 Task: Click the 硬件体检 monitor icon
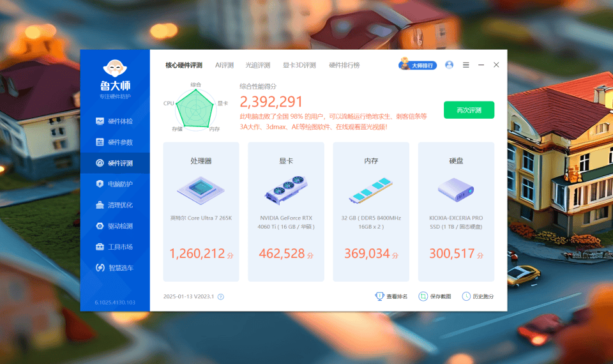(100, 121)
